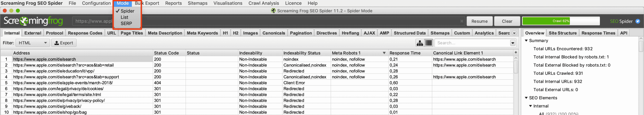
Task: Open the HTML filter dropdown
Action: pos(32,43)
